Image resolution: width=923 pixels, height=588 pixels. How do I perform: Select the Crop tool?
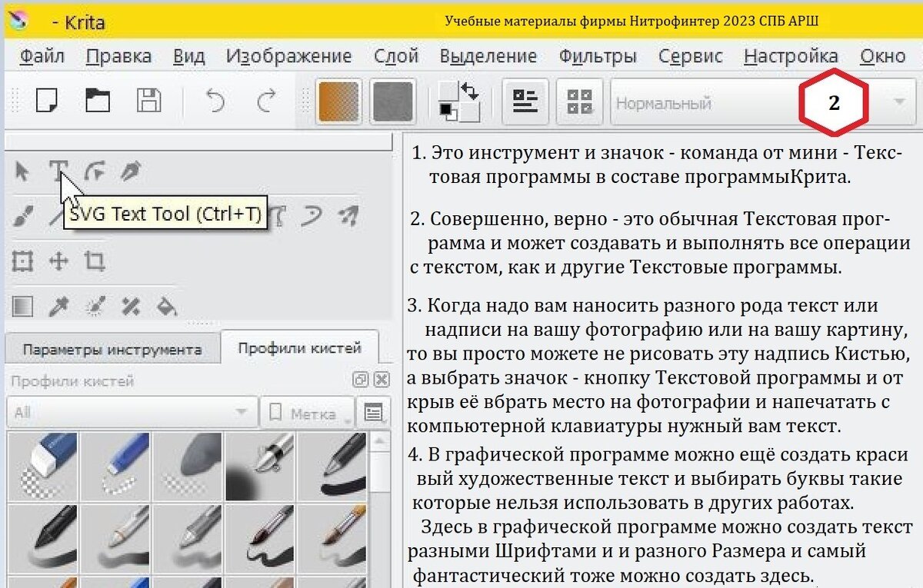(95, 261)
